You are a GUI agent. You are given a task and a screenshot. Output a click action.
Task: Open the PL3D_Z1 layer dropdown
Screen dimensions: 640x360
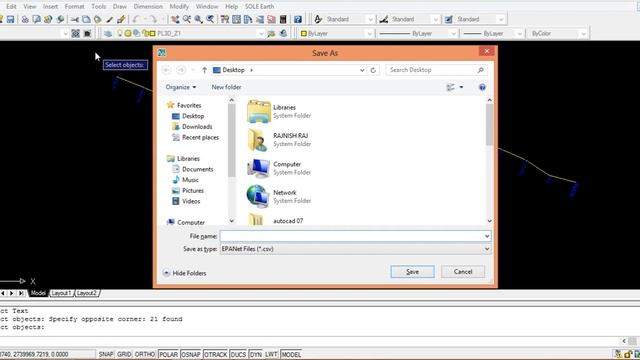click(x=261, y=33)
